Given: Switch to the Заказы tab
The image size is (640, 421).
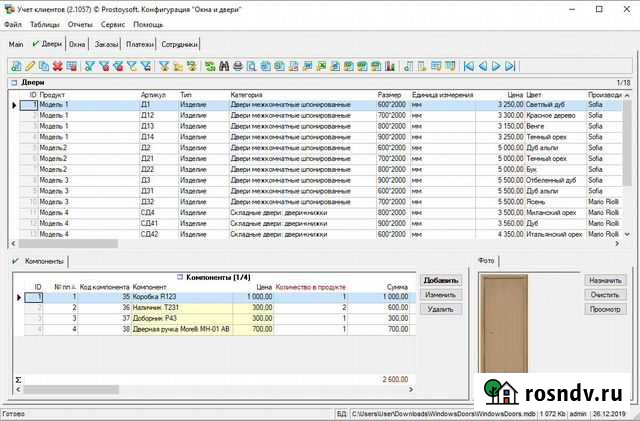Looking at the screenshot, I should [x=107, y=44].
